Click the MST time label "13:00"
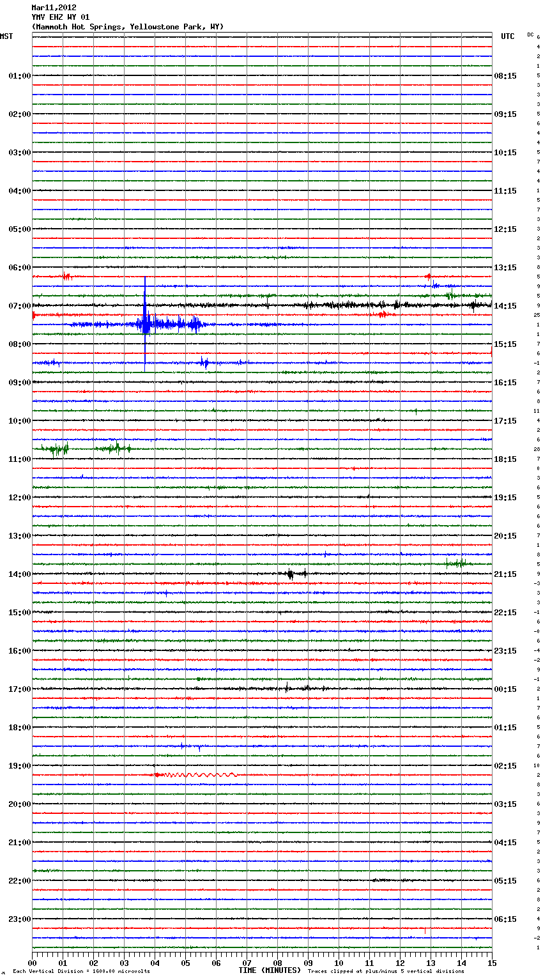Viewport: 543px width, 980px height. coord(20,536)
